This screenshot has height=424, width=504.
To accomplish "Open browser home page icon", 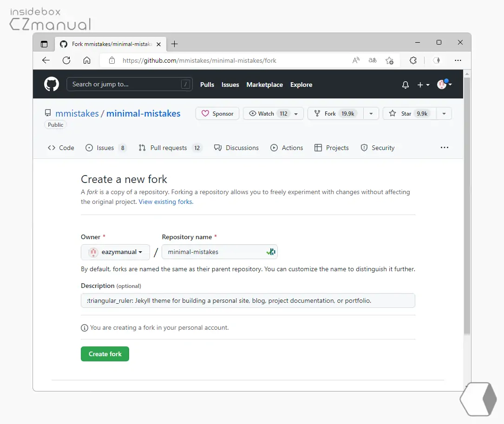I will [x=87, y=60].
